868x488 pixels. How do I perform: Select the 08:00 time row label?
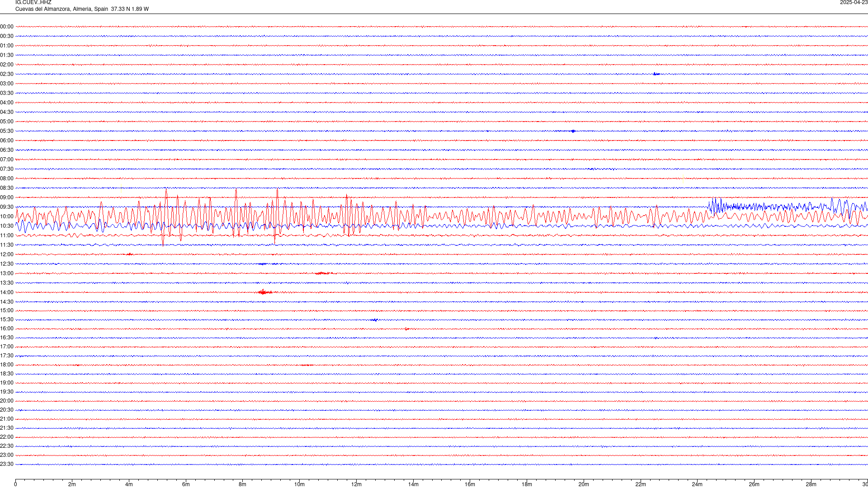[7, 178]
